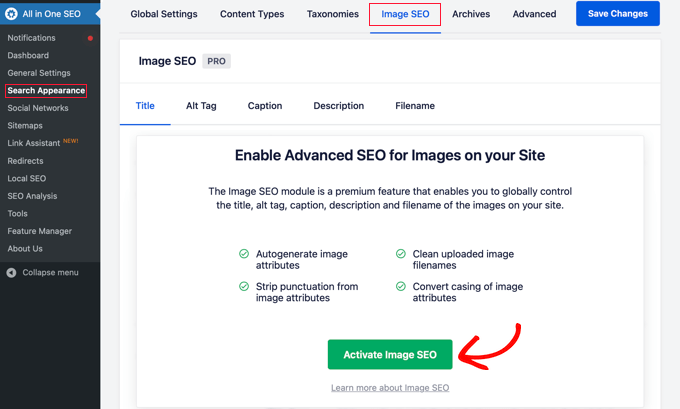The image size is (680, 409).
Task: Click checkmark icon next to Autogenerate image attributes
Action: point(244,254)
